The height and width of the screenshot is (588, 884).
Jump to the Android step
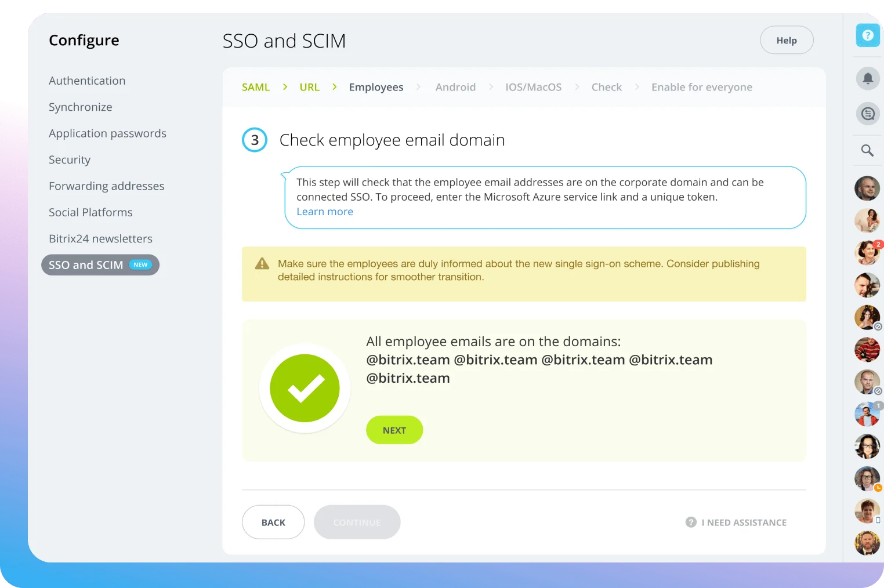(455, 87)
